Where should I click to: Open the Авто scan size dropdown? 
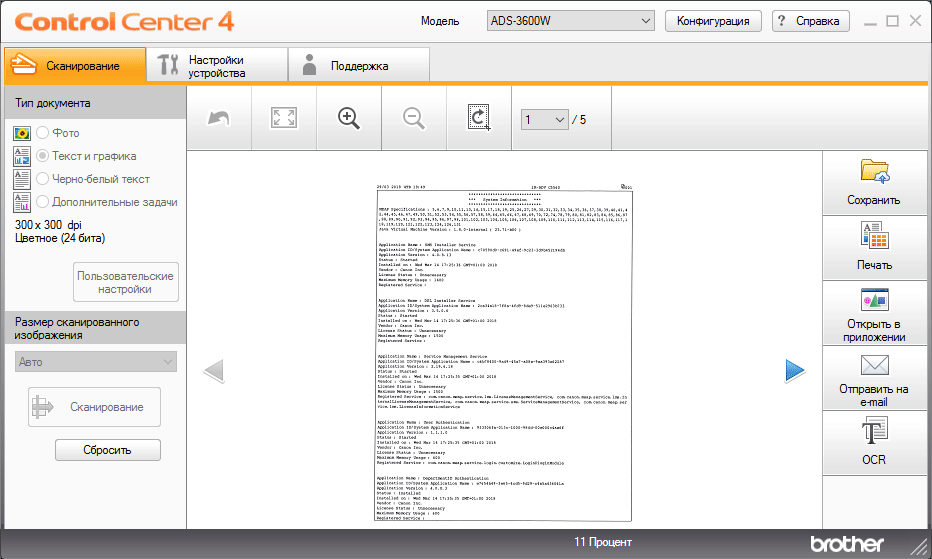96,362
